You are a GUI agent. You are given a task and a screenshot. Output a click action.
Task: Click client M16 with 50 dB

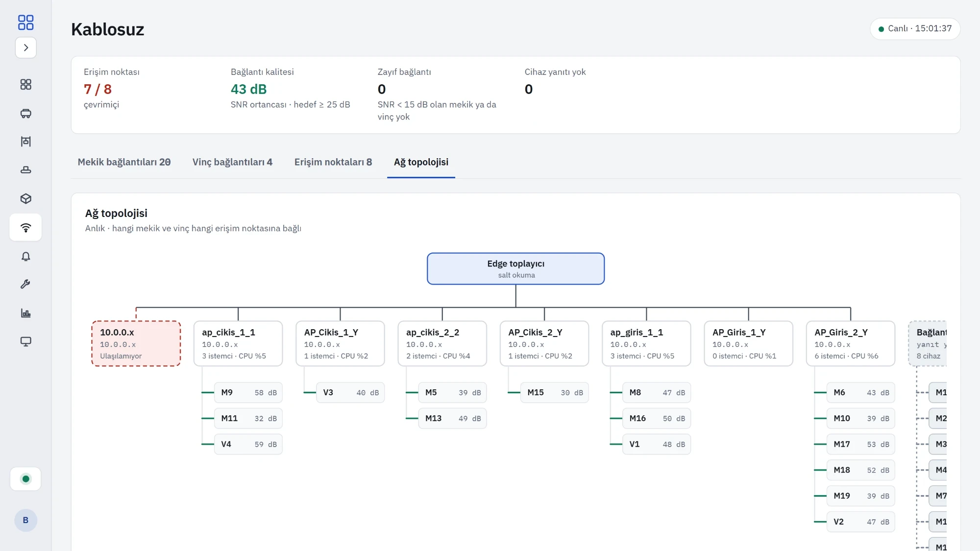(657, 418)
